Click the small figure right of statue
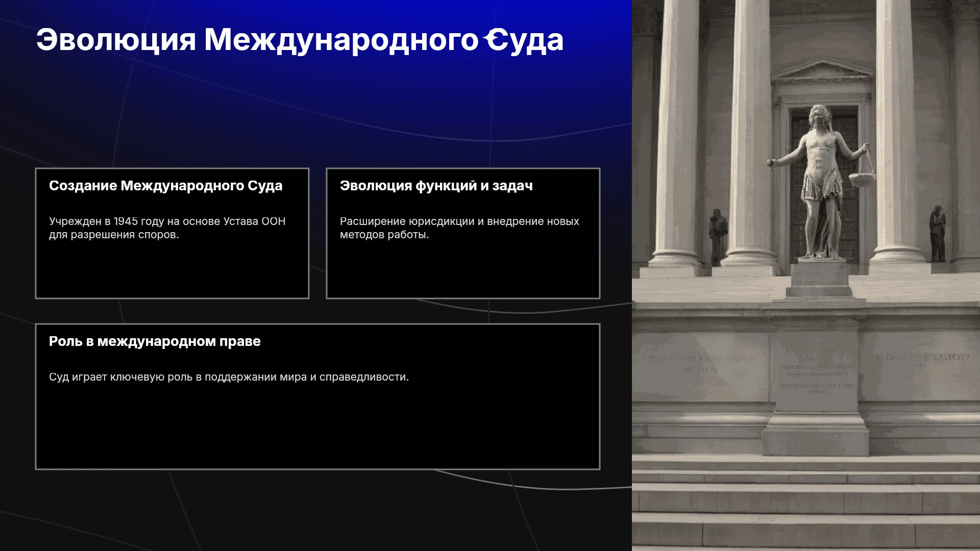The height and width of the screenshot is (551, 980). click(x=937, y=234)
